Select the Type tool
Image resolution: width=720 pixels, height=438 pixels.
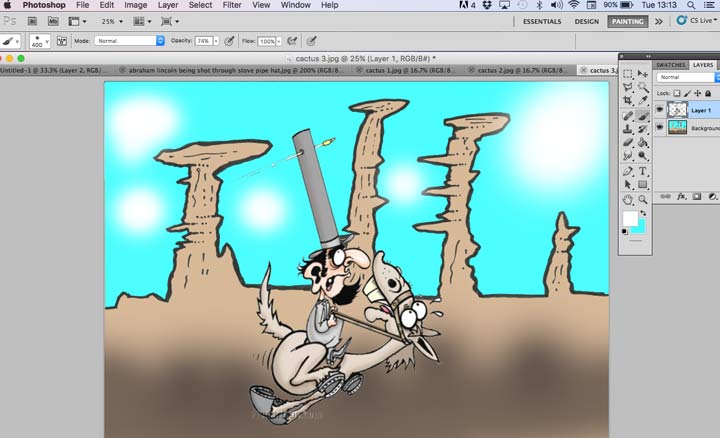coord(643,171)
